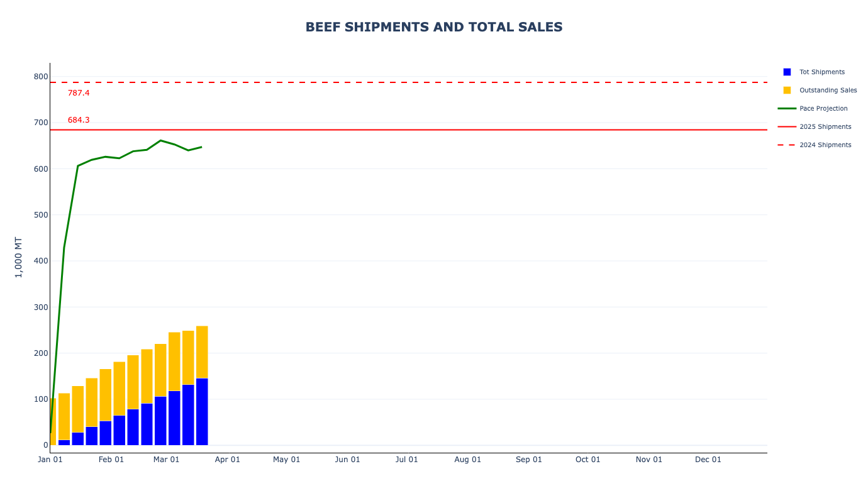Click the yellow Outstanding Sales legend swatch

pyautogui.click(x=787, y=91)
